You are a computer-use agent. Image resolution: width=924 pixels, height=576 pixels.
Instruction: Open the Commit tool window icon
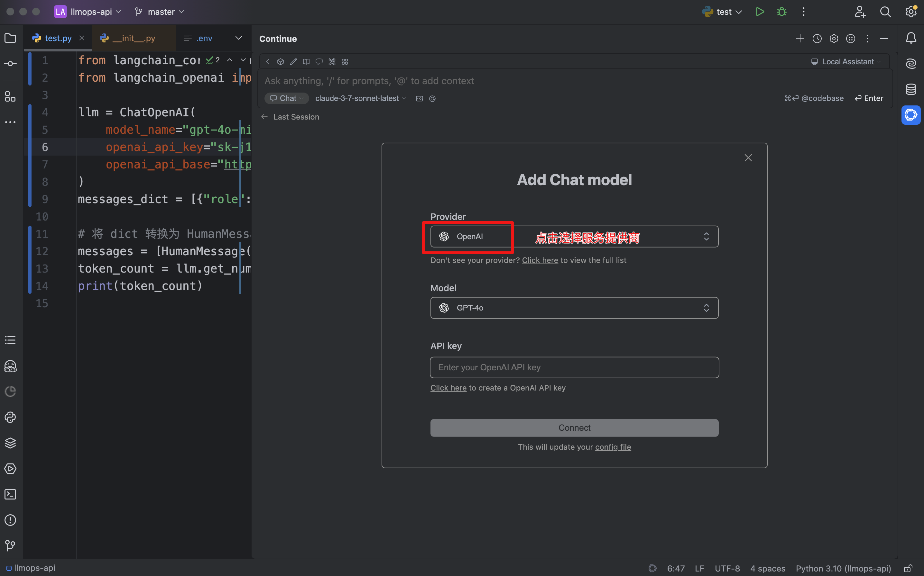(10, 64)
